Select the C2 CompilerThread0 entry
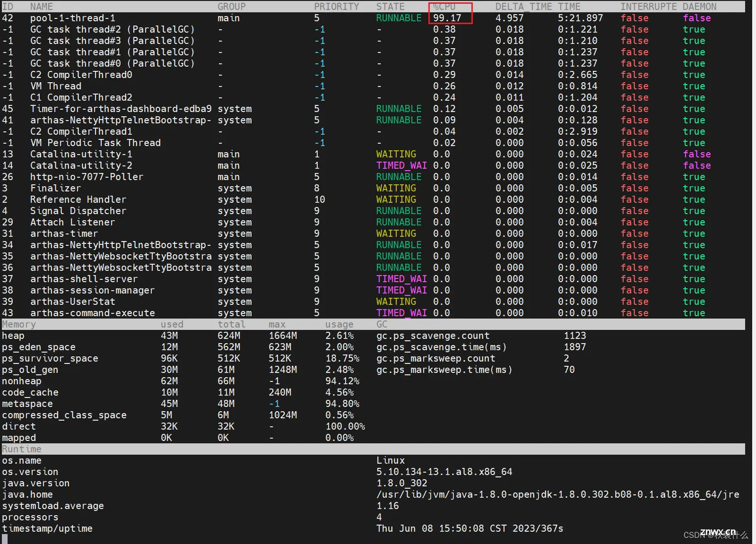 tap(81, 75)
